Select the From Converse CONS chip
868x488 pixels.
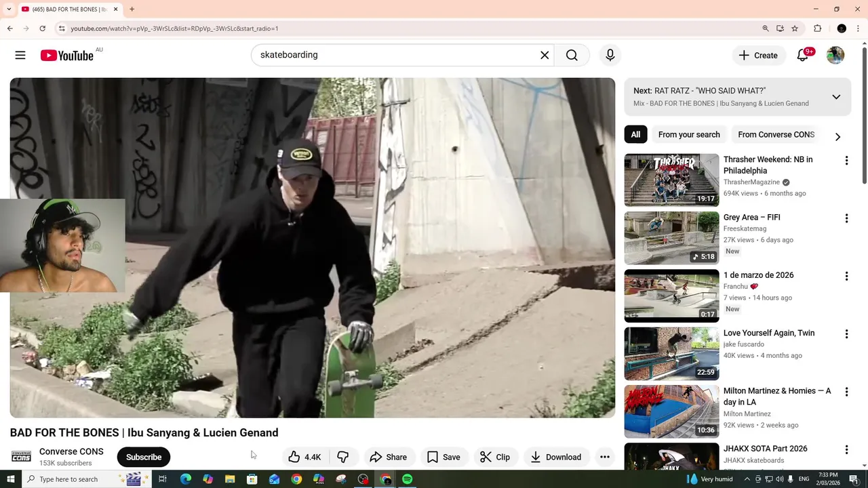pos(776,134)
